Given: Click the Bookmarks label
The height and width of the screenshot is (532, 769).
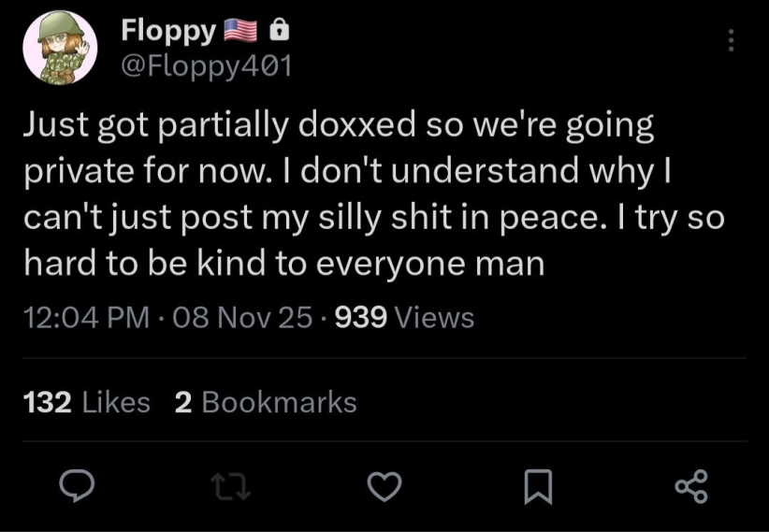Looking at the screenshot, I should tap(279, 402).
